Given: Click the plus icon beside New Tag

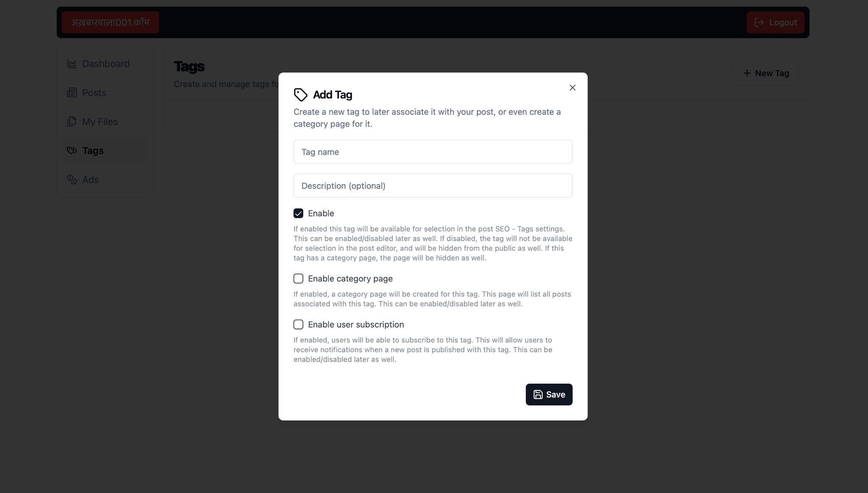Looking at the screenshot, I should [747, 73].
